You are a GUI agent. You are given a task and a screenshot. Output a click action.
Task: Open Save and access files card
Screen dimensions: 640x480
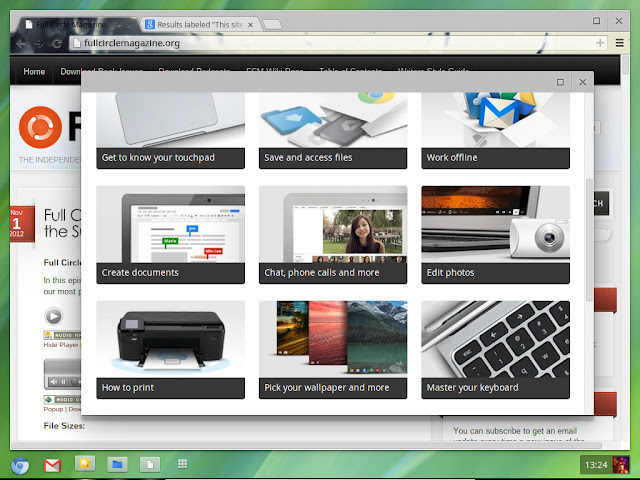tap(333, 131)
